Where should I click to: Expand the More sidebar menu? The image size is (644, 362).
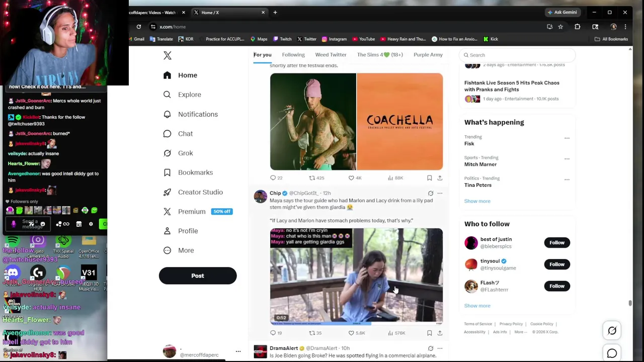pos(179,250)
